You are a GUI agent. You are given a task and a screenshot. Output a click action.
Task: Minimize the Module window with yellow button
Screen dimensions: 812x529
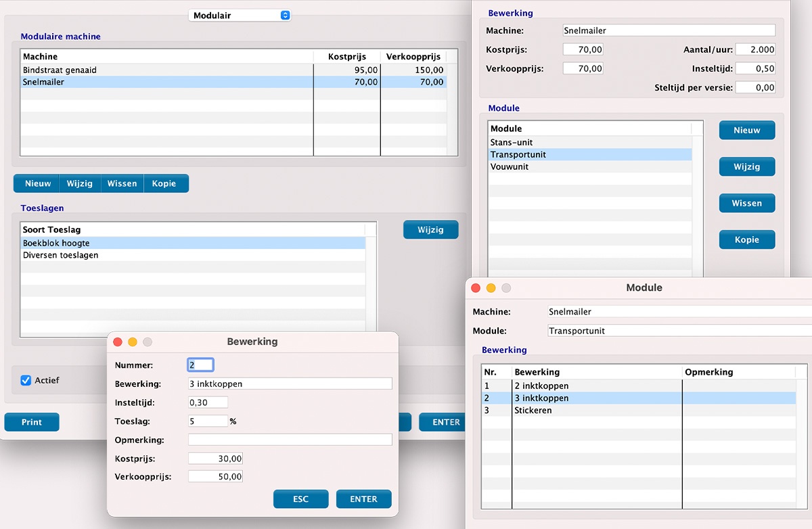click(491, 288)
